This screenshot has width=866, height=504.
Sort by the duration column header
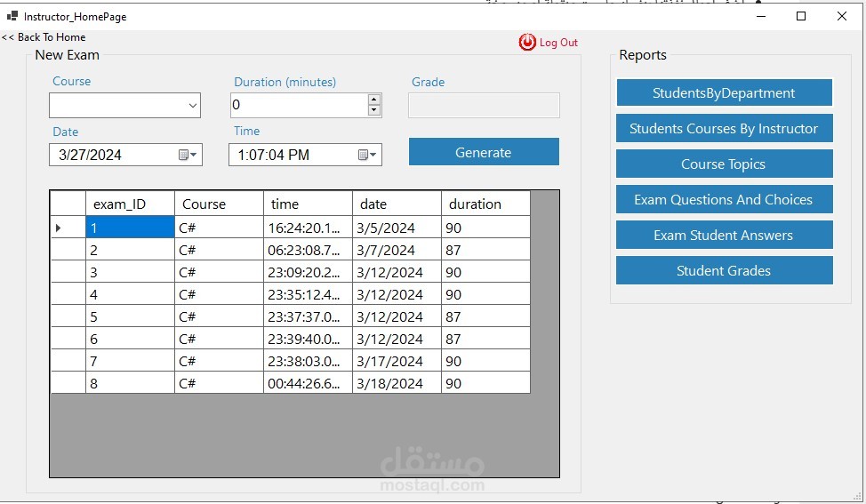(x=486, y=204)
